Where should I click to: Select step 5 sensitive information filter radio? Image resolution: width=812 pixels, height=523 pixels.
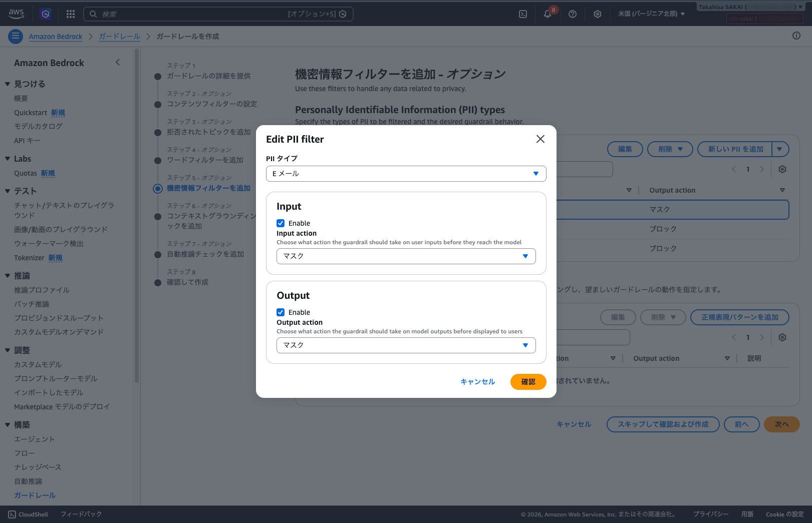pyautogui.click(x=158, y=188)
